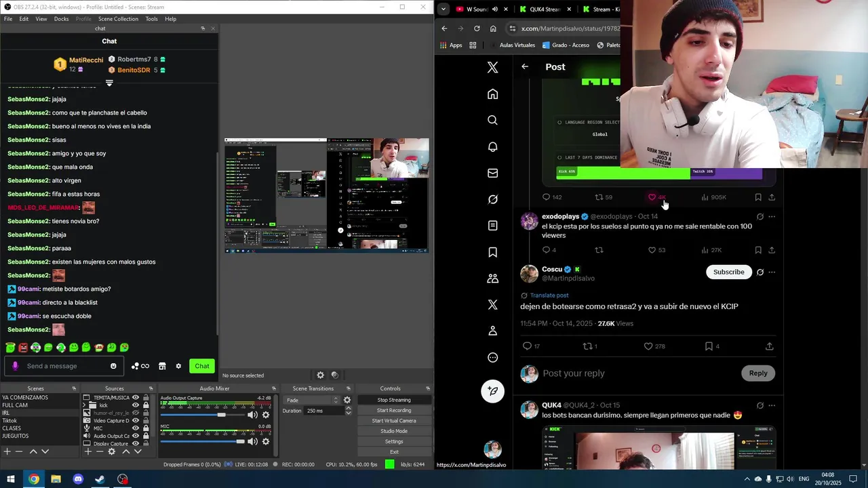
Task: Share the Coscu post
Action: coord(769,346)
